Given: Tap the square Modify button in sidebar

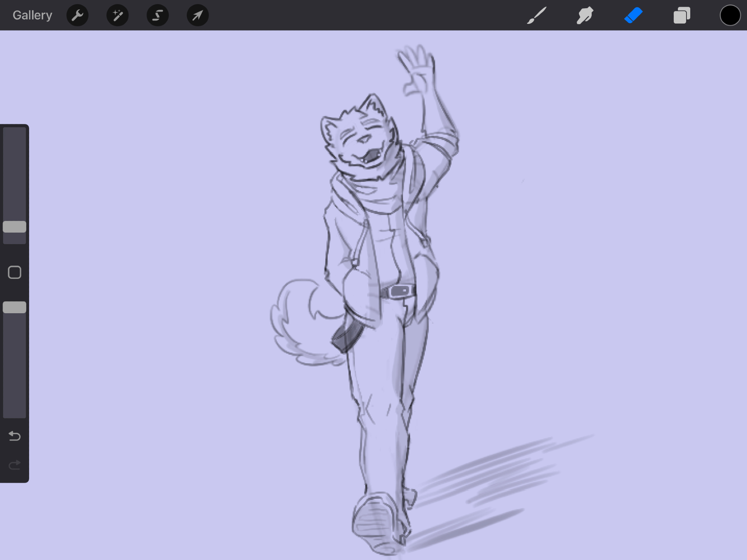Looking at the screenshot, I should coord(15,273).
